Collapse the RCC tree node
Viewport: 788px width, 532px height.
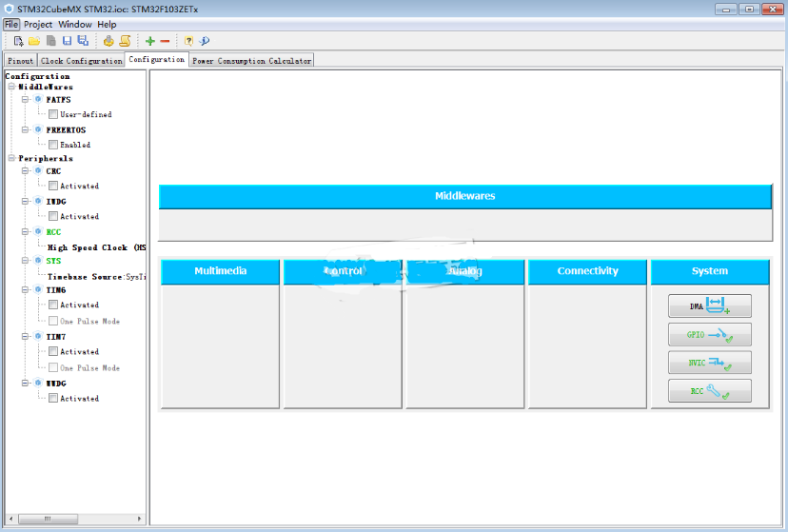click(x=25, y=231)
